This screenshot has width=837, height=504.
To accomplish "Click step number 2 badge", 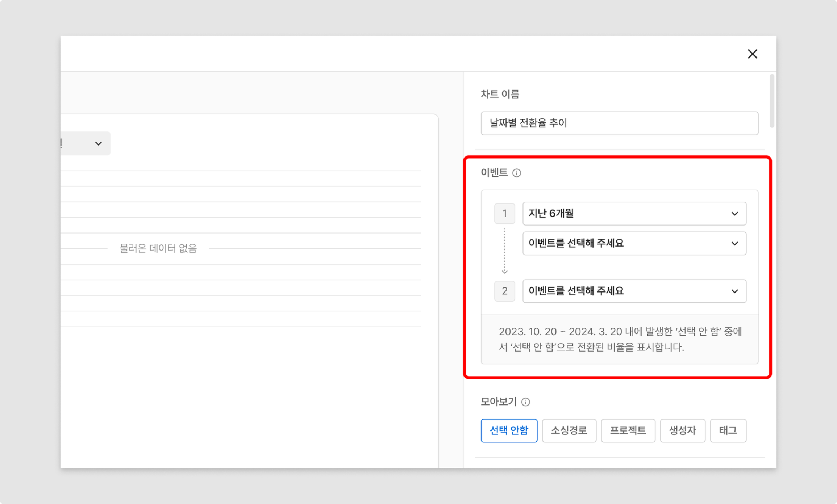I will (504, 291).
